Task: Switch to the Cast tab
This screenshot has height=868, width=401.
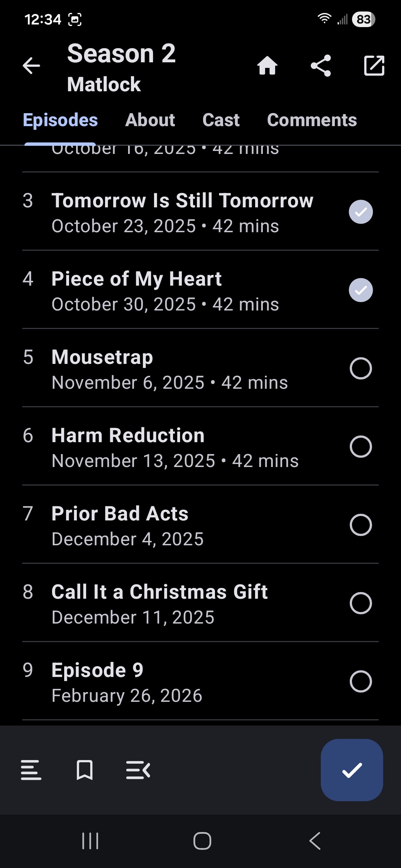Action: [221, 120]
